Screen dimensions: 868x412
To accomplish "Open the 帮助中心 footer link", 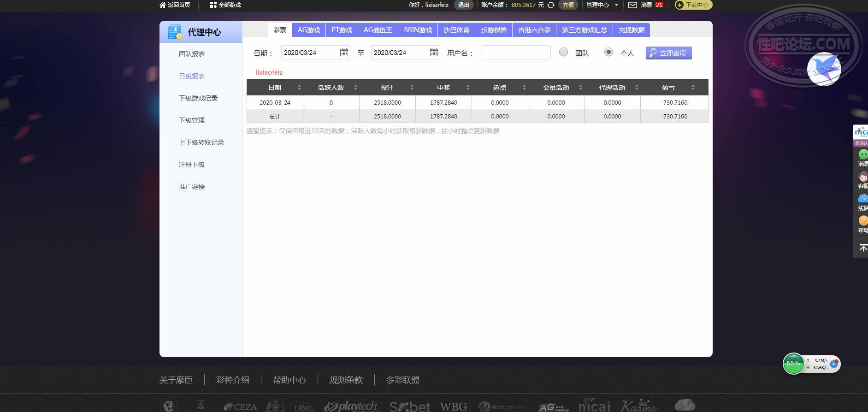I will point(289,380).
